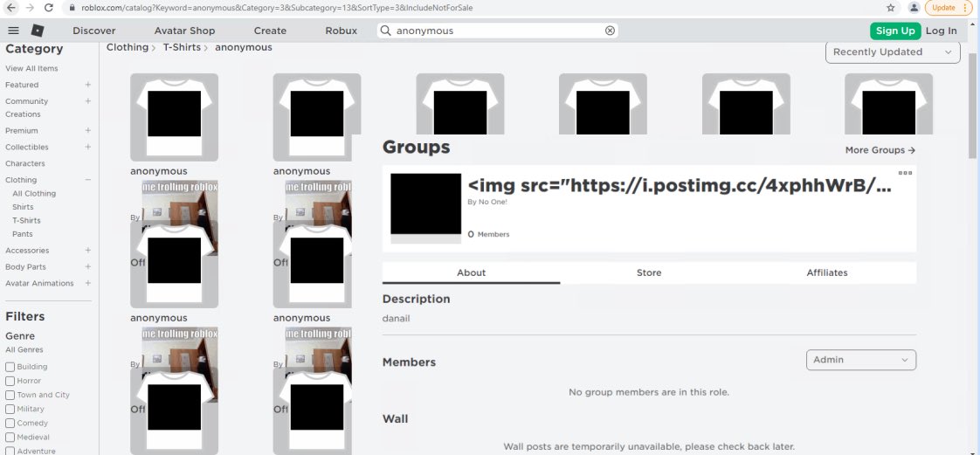Open the Recently Updated sort dropdown
The image size is (980, 455).
893,52
